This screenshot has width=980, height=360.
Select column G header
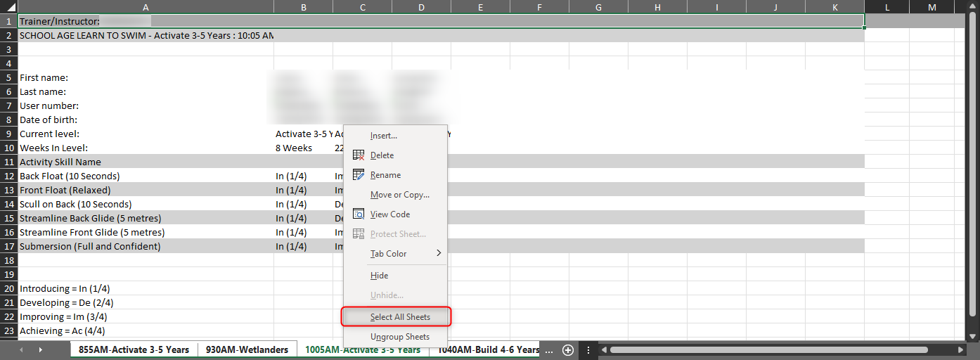(x=598, y=7)
